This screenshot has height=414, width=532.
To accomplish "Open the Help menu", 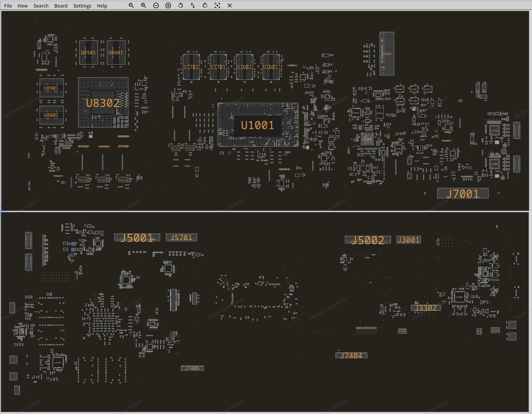I will tap(102, 6).
